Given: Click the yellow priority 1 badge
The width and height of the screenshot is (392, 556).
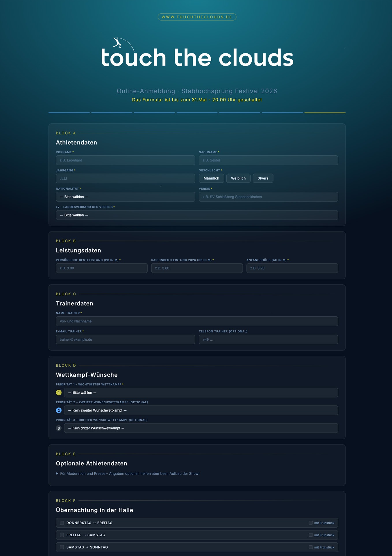Looking at the screenshot, I should pyautogui.click(x=59, y=393).
